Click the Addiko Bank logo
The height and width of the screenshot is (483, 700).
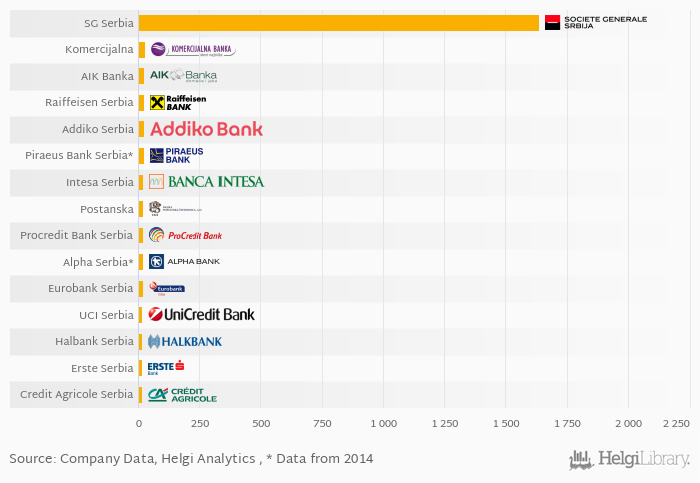(x=206, y=129)
